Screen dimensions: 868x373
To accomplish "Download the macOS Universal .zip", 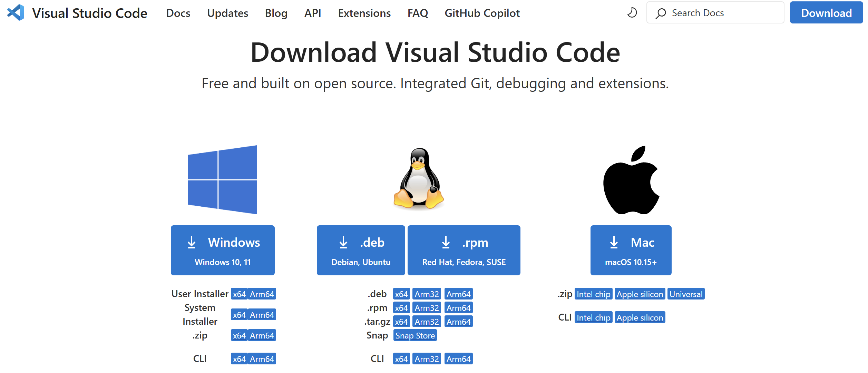I will [x=686, y=294].
